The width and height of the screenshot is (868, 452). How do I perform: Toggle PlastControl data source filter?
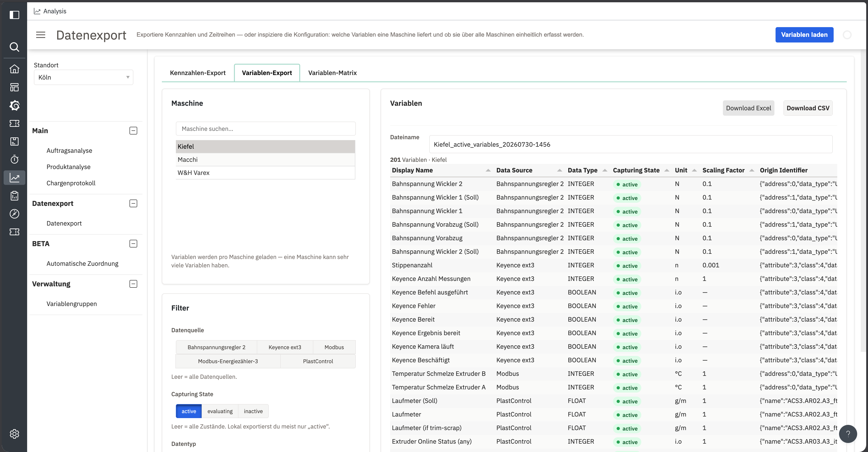318,361
